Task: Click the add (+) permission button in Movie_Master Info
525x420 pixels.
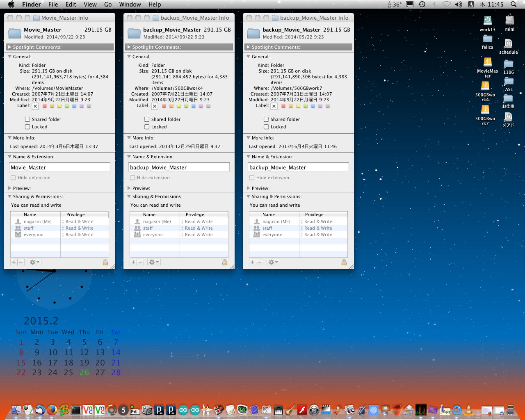Action: [14, 262]
